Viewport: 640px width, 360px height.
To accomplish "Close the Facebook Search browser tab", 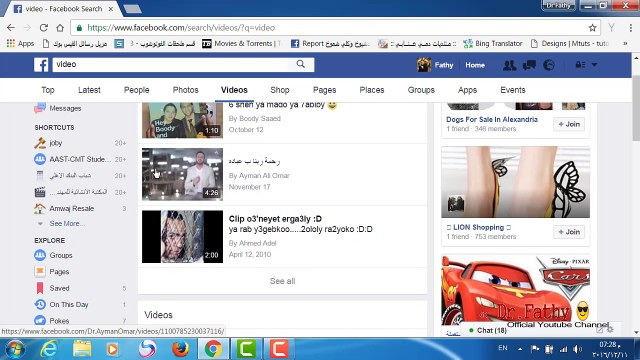I will click(111, 9).
